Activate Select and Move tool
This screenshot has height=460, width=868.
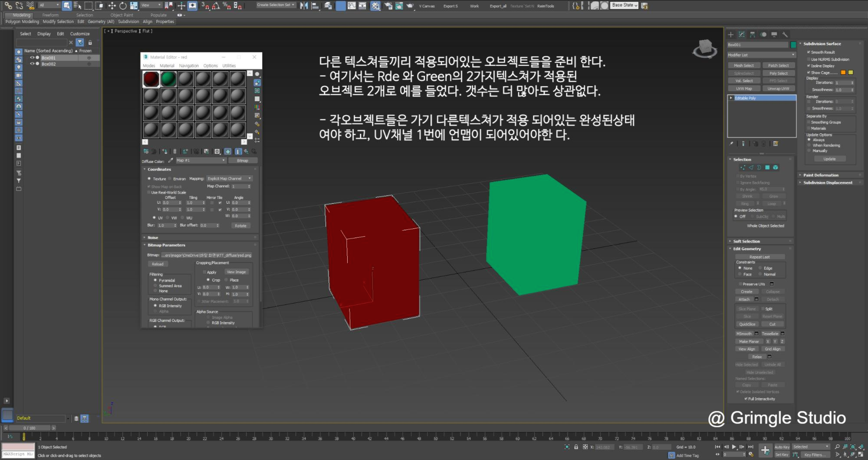coord(112,6)
